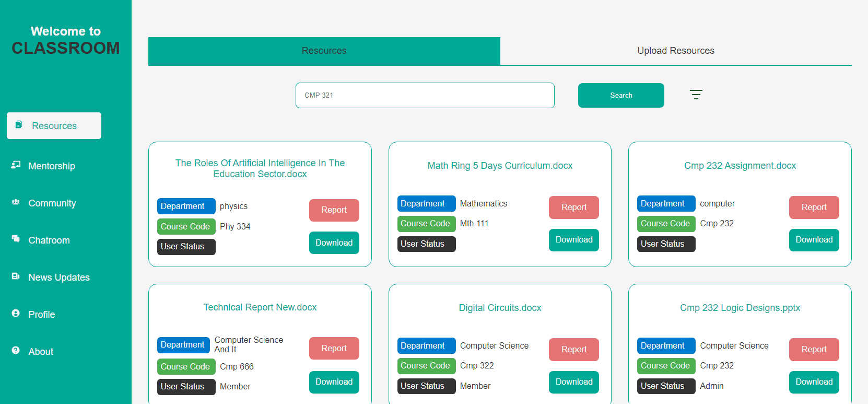
Task: Click the Mentorship sidebar icon
Action: tap(16, 165)
